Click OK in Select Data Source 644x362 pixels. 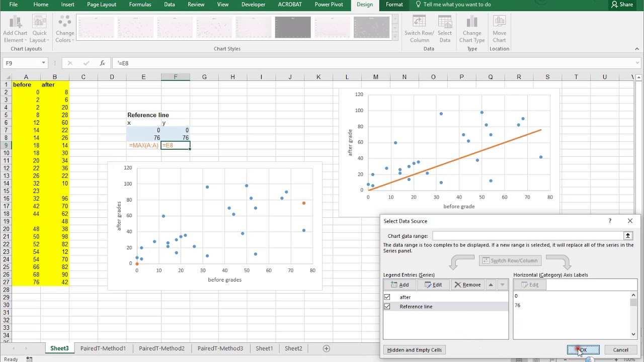[x=583, y=350]
